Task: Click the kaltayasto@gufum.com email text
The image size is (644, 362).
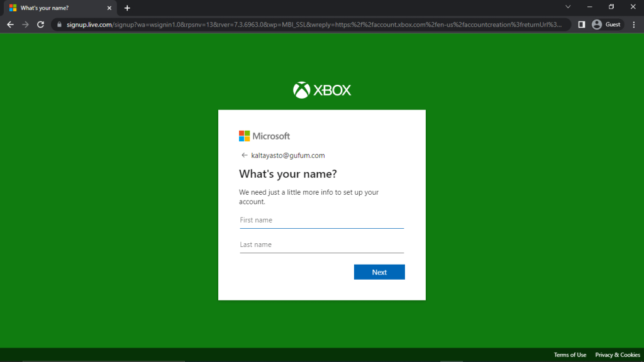Action: click(x=288, y=156)
